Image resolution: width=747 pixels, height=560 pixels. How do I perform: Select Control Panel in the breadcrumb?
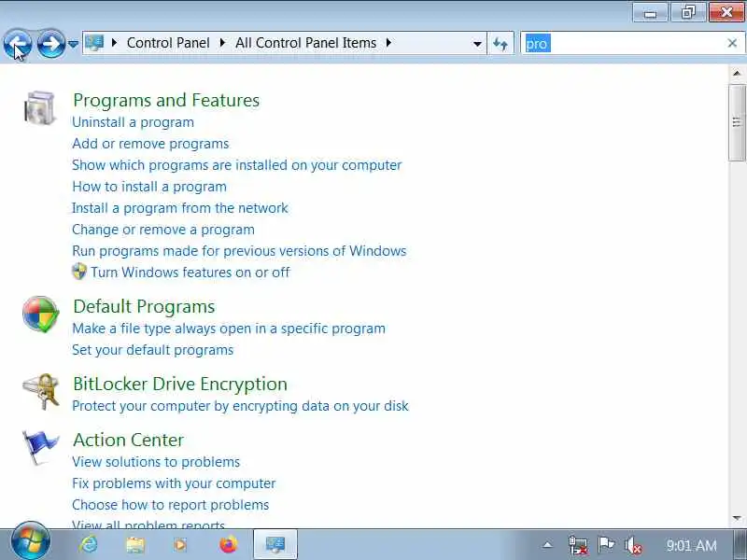[168, 43]
